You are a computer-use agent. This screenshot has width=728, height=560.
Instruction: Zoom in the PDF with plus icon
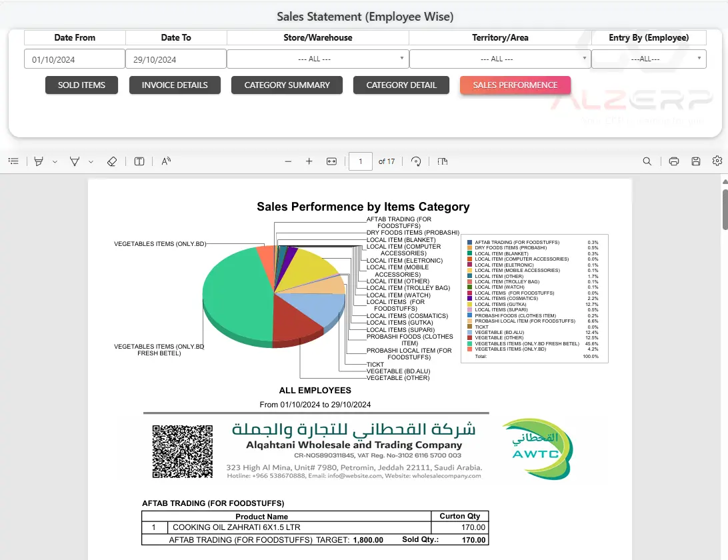[x=309, y=161]
